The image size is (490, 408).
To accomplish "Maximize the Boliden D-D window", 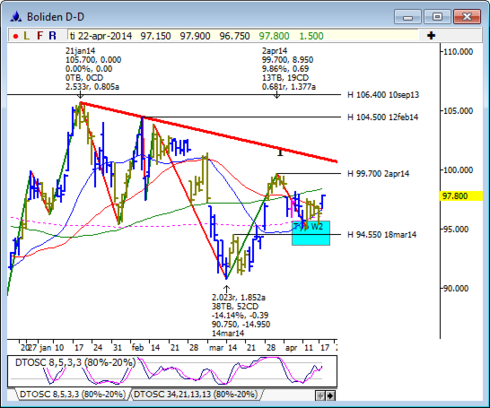I will (x=437, y=17).
